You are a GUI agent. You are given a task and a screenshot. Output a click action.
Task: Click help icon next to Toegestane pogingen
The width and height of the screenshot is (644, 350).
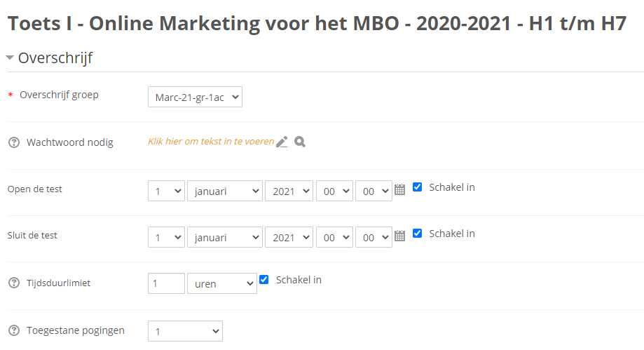click(x=13, y=330)
